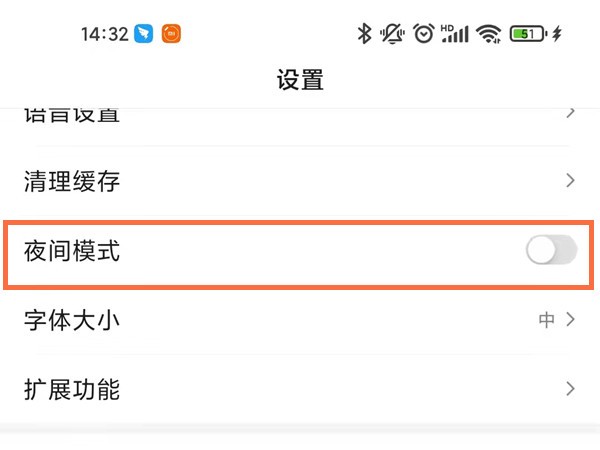This screenshot has height=450, width=600.
Task: Click the chevron beside 字体大小
Action: pos(571,320)
